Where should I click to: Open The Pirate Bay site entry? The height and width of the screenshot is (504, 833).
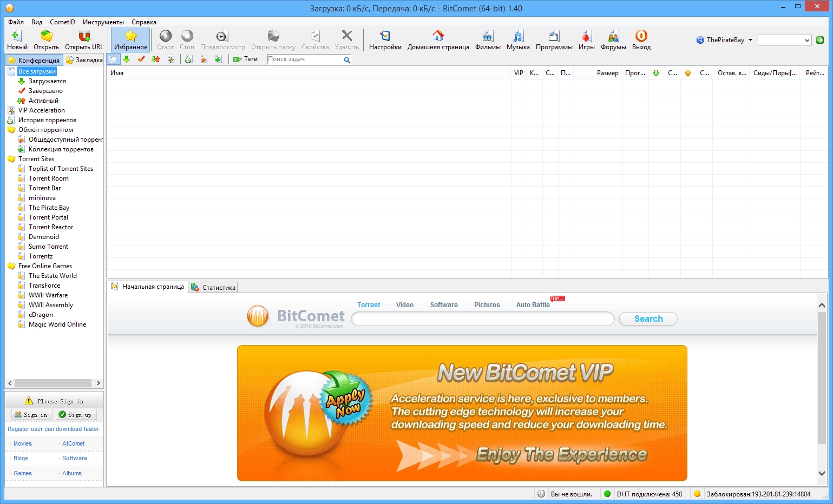[x=49, y=208]
